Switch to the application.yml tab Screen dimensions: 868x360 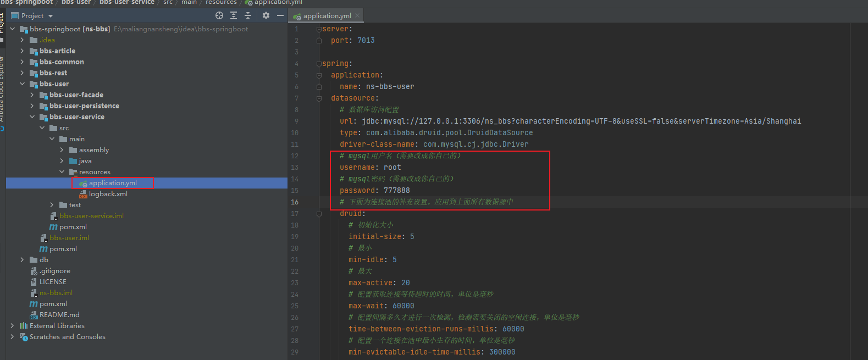(x=327, y=16)
